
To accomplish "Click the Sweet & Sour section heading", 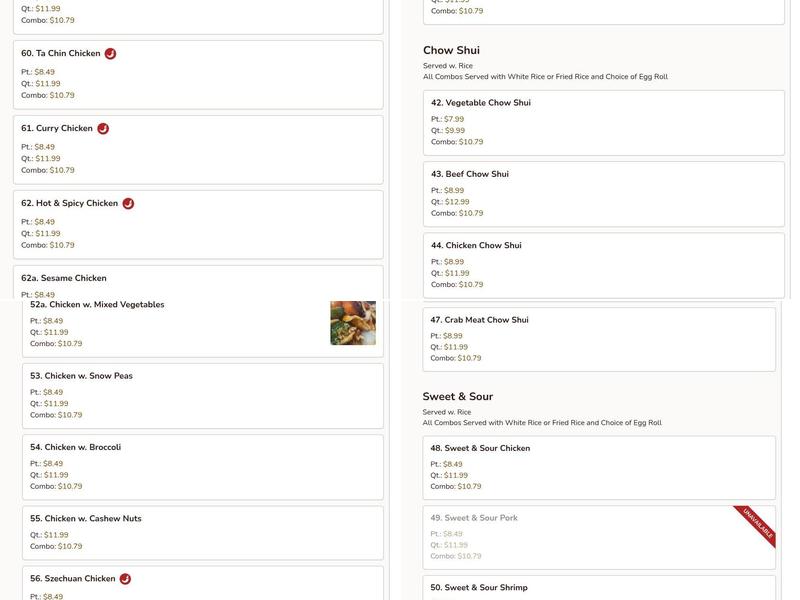I will click(x=458, y=395).
